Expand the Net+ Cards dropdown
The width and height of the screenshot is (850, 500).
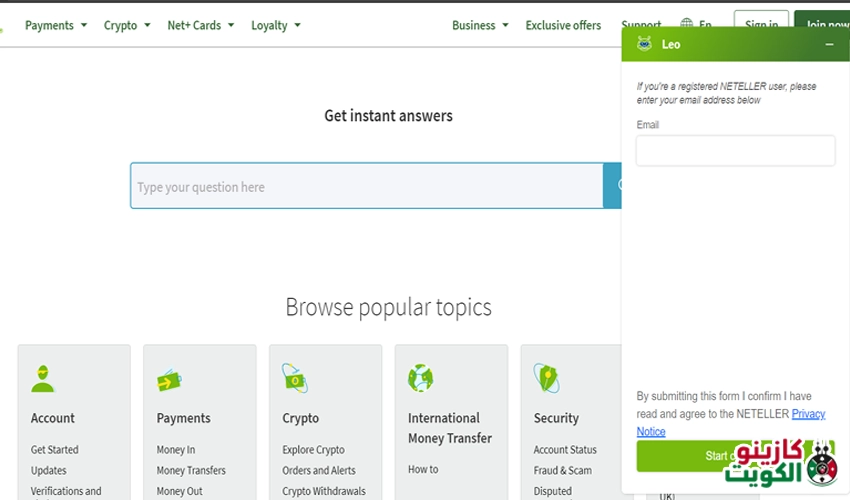[200, 25]
